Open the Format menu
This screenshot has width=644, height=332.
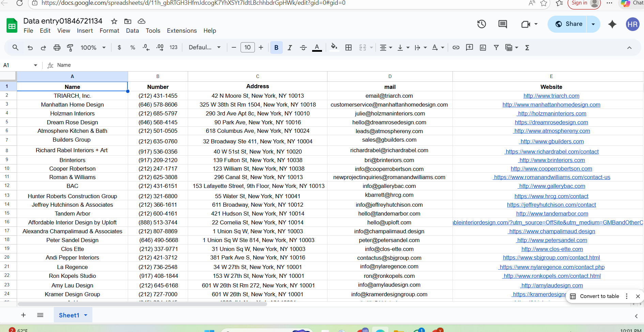(x=109, y=31)
